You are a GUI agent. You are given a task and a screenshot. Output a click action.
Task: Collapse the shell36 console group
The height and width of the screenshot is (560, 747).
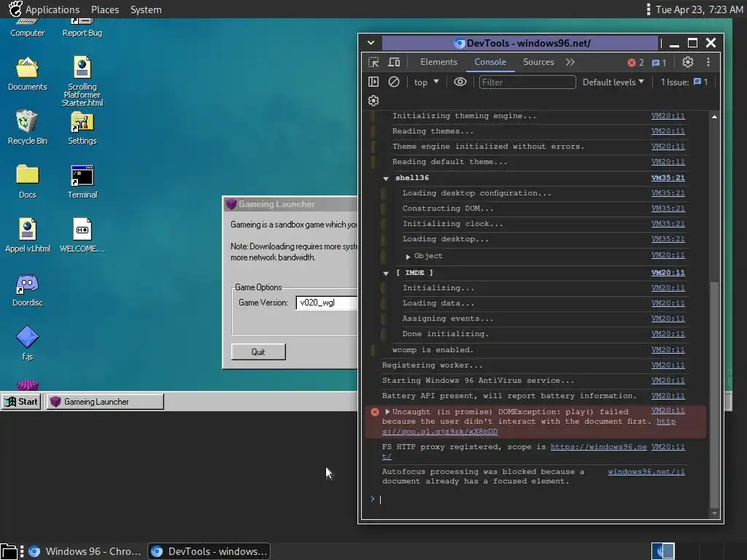(386, 178)
